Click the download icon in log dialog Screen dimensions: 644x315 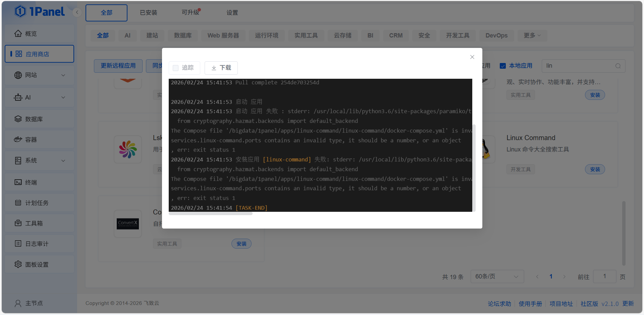point(214,68)
